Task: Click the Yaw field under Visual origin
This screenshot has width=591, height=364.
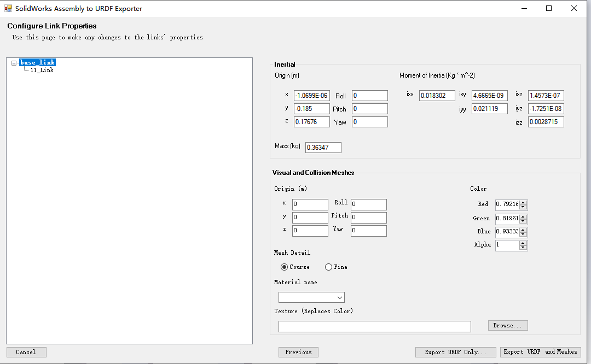Action: (368, 231)
